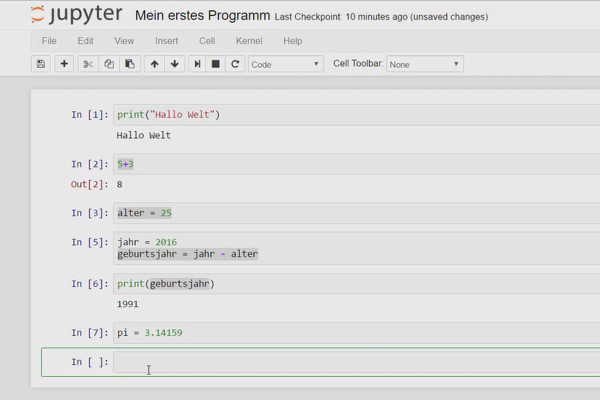Move selected cell up with the arrow icon
This screenshot has width=600, height=400.
point(155,64)
